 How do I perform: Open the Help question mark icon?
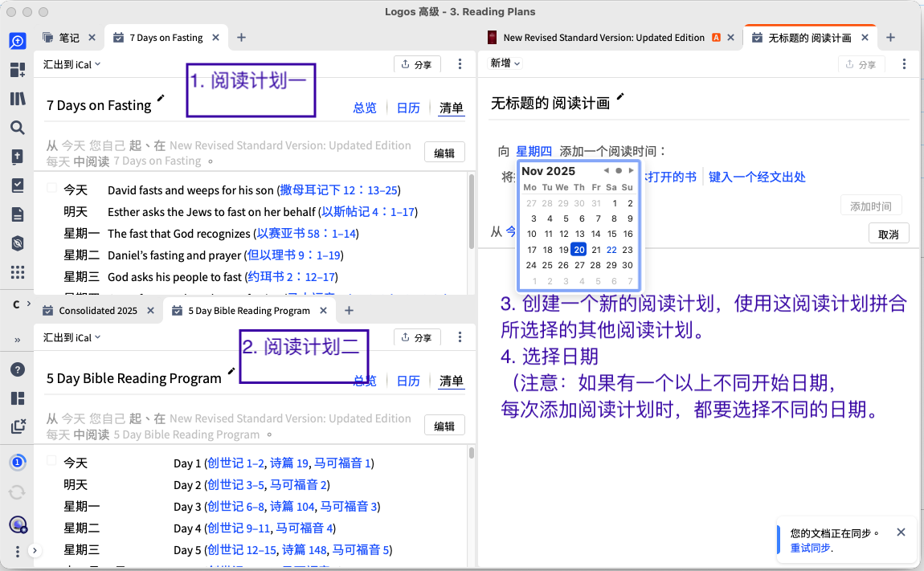click(18, 369)
